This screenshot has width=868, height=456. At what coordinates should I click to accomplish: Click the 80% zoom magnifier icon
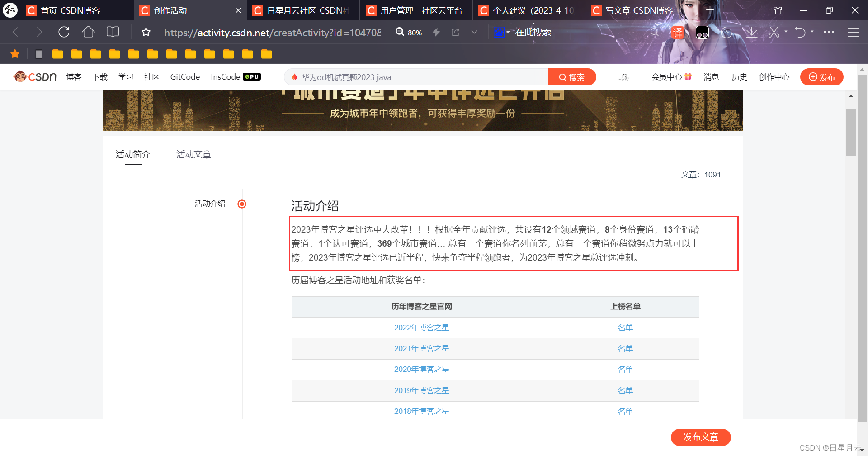tap(400, 32)
